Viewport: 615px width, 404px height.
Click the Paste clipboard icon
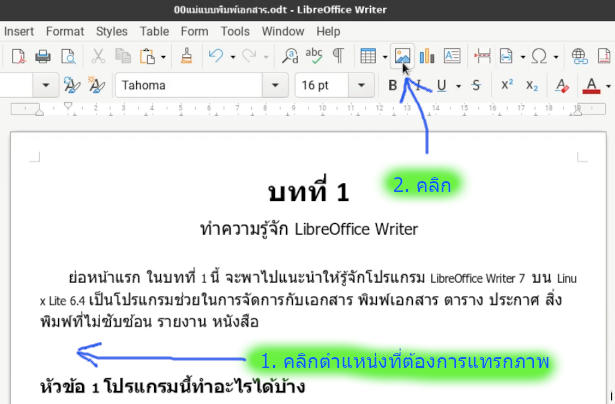pyautogui.click(x=147, y=56)
